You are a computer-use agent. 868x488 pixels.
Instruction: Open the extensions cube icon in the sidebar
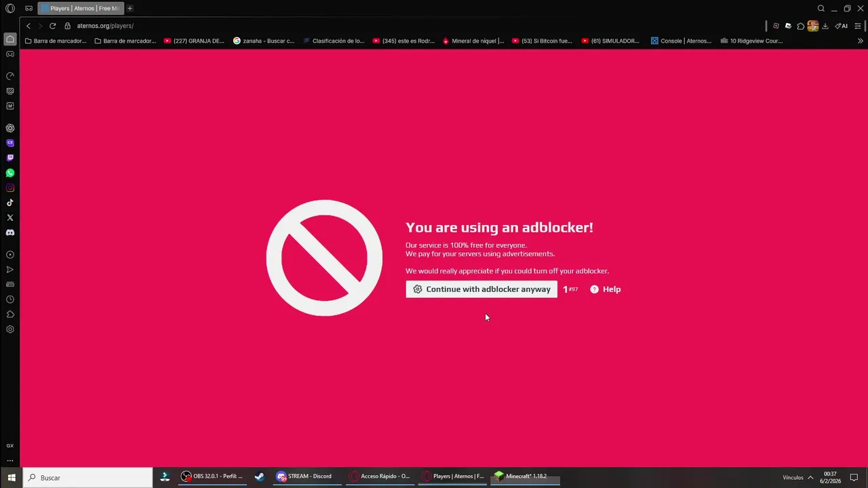pos(10,314)
